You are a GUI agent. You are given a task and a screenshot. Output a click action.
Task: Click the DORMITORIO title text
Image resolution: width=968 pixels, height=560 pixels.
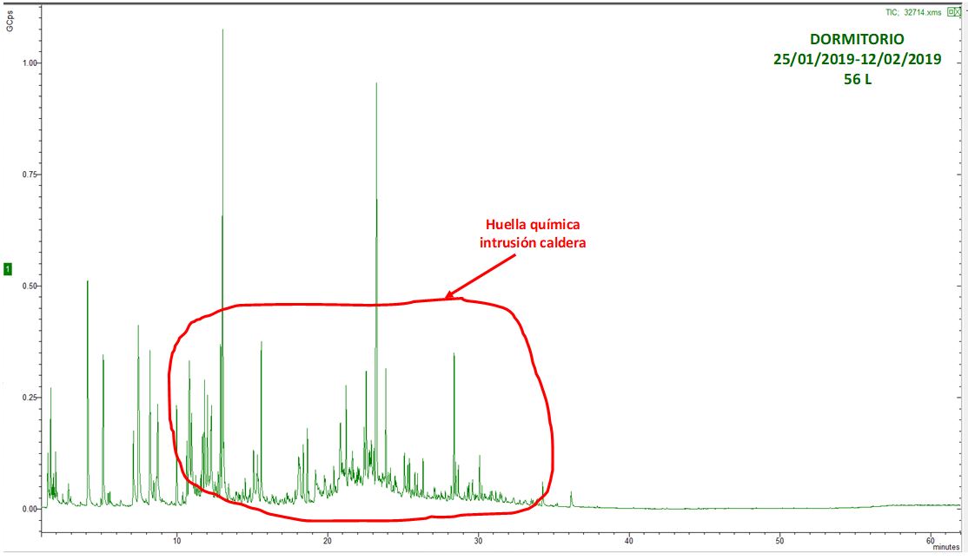(856, 40)
